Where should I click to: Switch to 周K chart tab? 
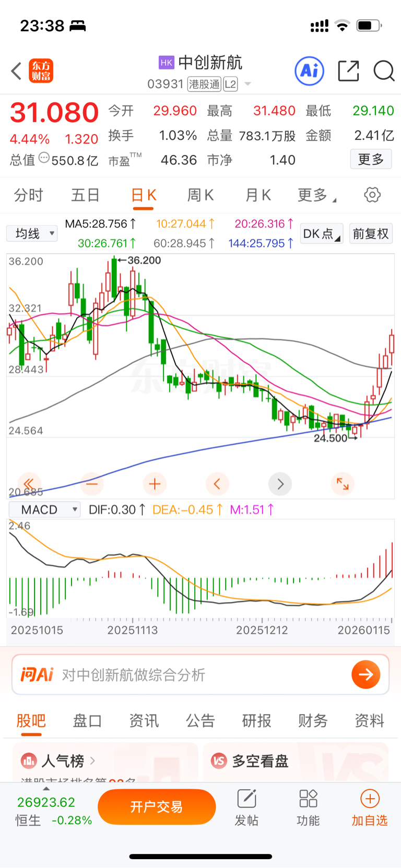(x=200, y=195)
